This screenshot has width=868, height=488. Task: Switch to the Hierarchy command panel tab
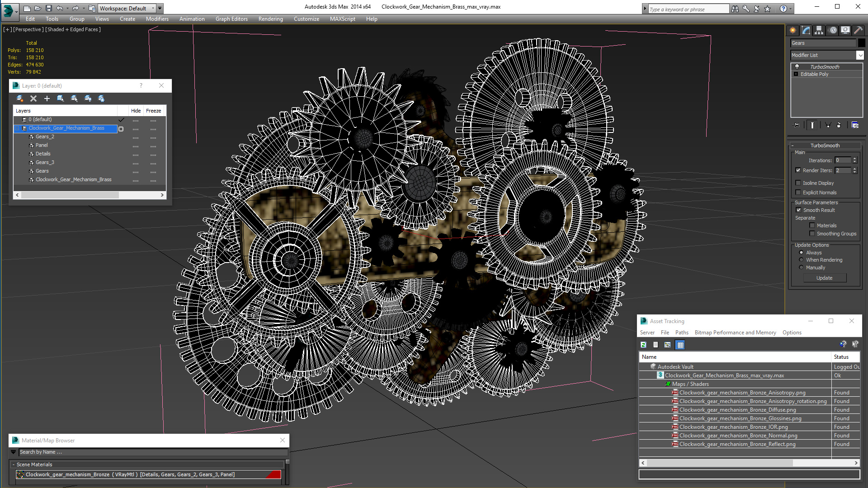(819, 30)
